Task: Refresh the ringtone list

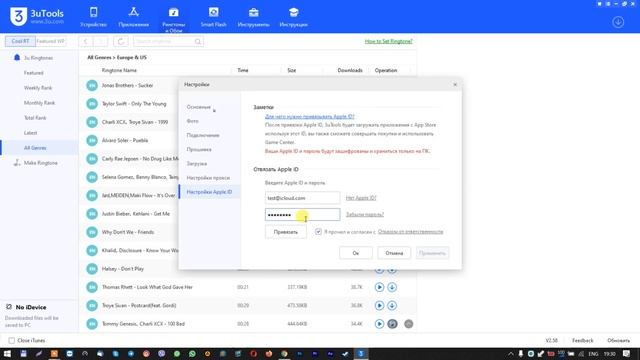Action: pos(120,41)
